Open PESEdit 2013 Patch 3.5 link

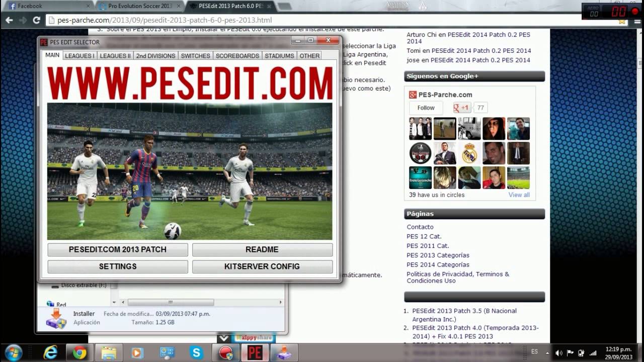464,315
